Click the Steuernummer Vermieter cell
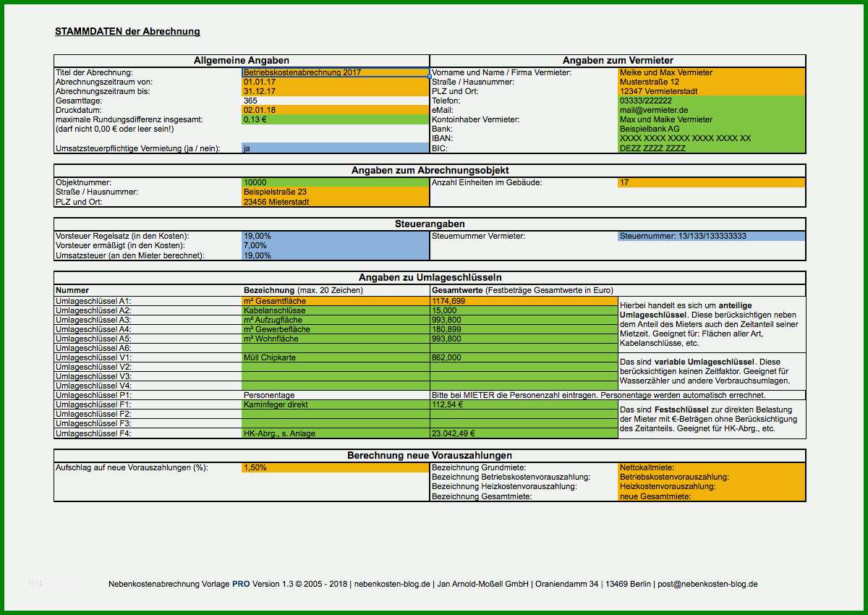The image size is (868, 615). pyautogui.click(x=712, y=237)
